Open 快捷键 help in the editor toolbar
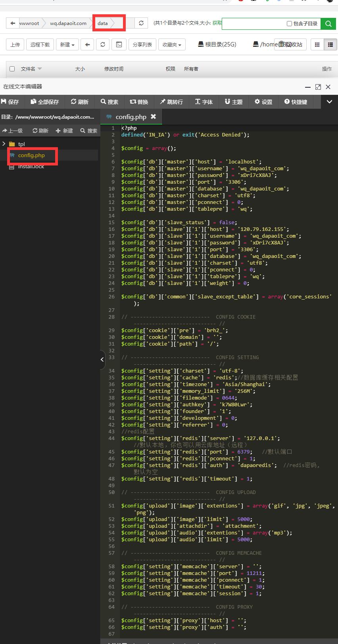 click(x=296, y=102)
